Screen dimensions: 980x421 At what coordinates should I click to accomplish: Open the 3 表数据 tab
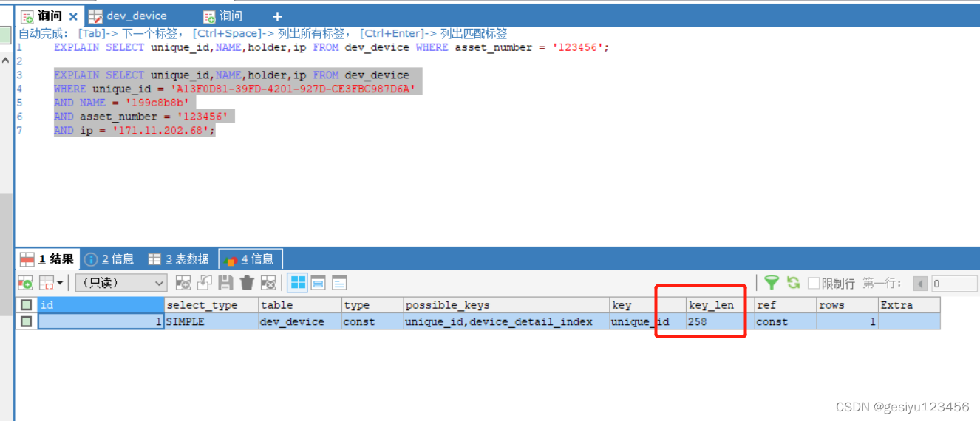coord(178,259)
